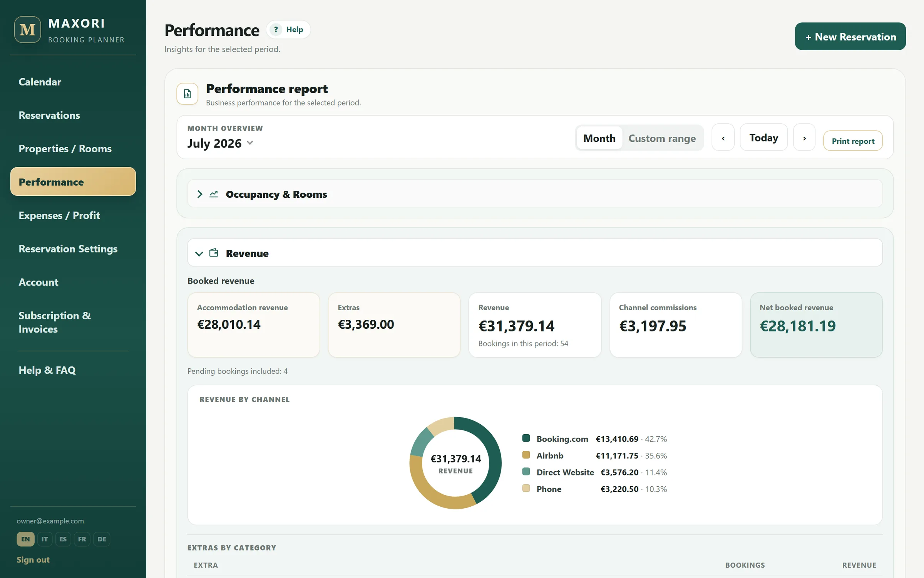924x578 pixels.
Task: Switch language to DE
Action: (x=102, y=539)
